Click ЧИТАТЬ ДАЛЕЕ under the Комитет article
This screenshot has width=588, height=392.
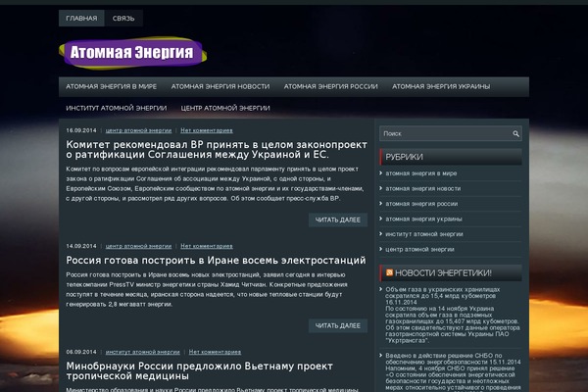tap(338, 220)
